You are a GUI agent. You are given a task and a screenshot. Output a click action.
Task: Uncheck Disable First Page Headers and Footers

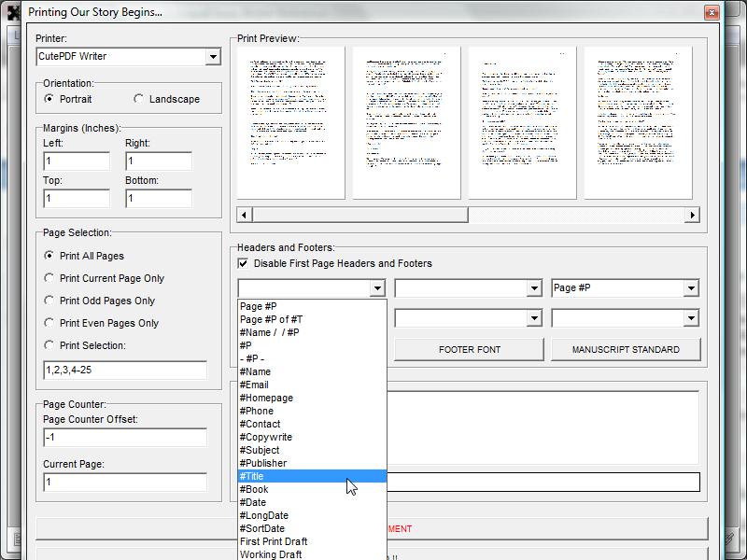point(244,264)
